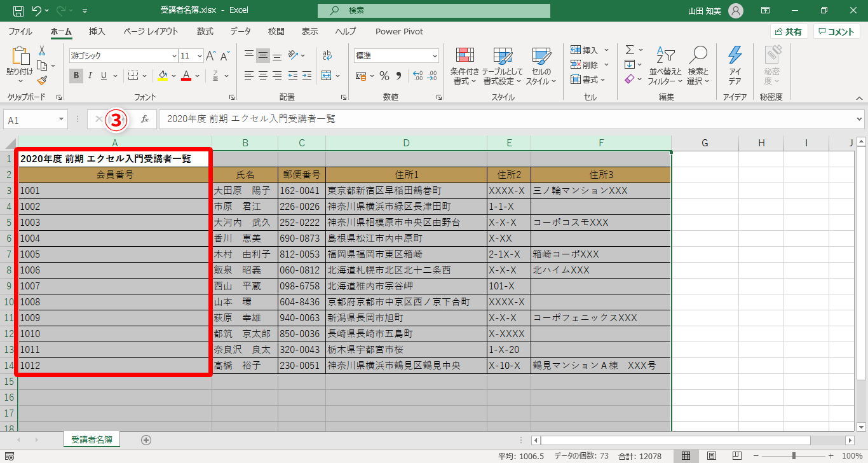Image resolution: width=868 pixels, height=463 pixels.
Task: Click the zoom in plus icon
Action: tap(831, 456)
